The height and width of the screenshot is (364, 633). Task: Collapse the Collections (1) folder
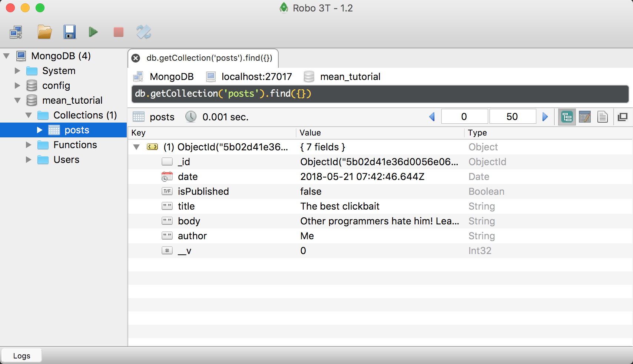[29, 115]
